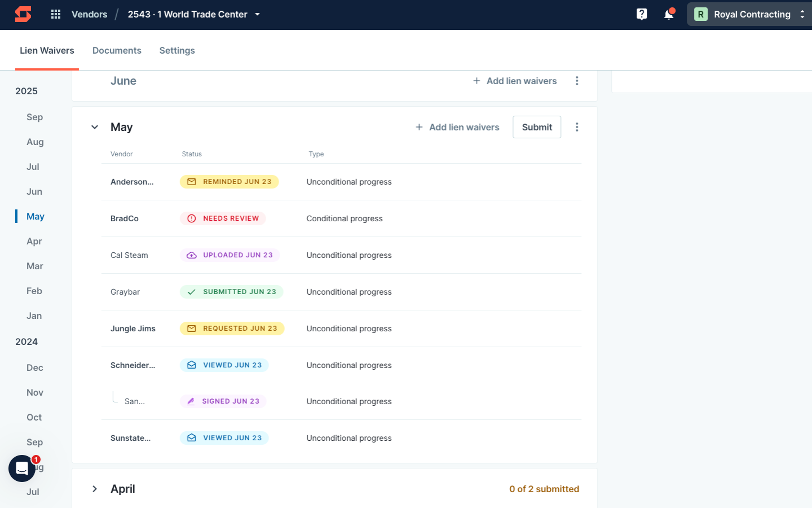Click the Submit button for May
The width and height of the screenshot is (812, 508).
coord(536,127)
